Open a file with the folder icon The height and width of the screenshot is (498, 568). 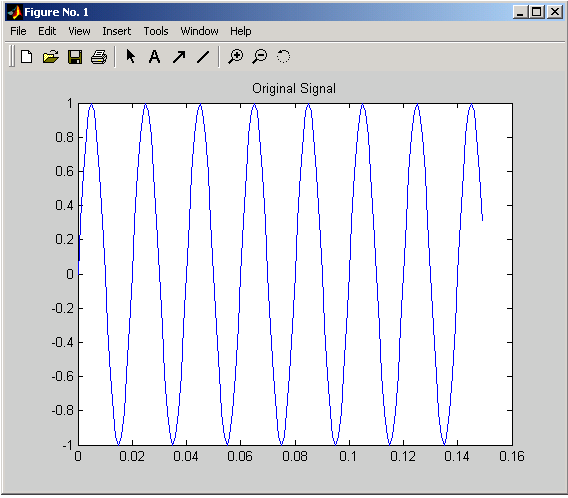(x=51, y=57)
